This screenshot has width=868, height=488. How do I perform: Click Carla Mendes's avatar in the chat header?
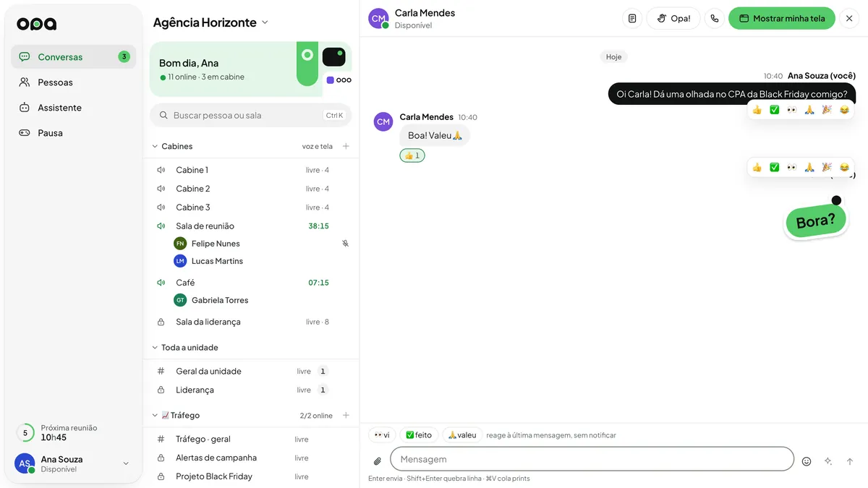tap(378, 19)
